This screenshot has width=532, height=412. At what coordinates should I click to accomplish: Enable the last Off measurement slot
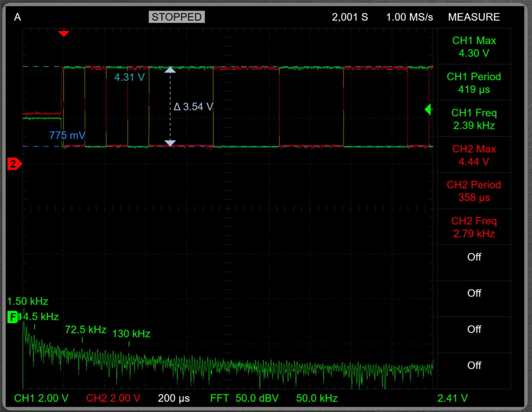[x=474, y=365]
